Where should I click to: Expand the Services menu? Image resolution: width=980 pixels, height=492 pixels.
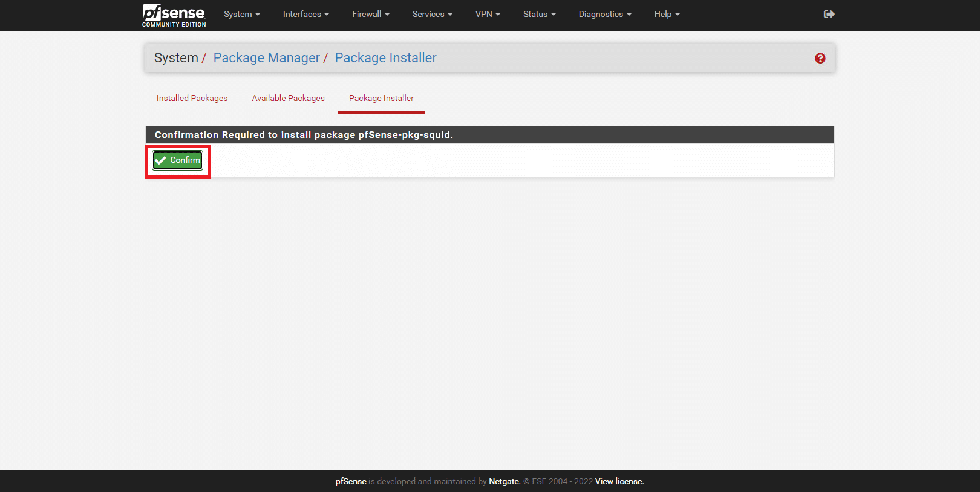(x=433, y=14)
